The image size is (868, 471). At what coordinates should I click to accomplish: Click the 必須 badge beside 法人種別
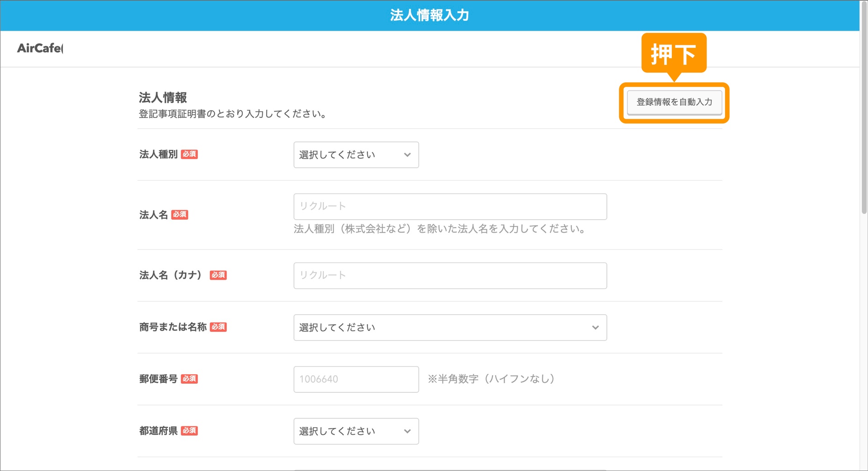click(x=189, y=154)
